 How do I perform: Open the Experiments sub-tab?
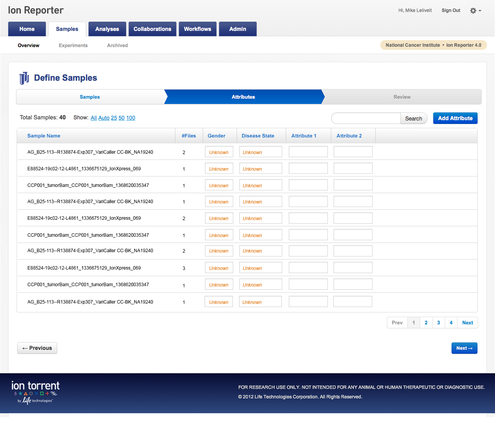(73, 46)
